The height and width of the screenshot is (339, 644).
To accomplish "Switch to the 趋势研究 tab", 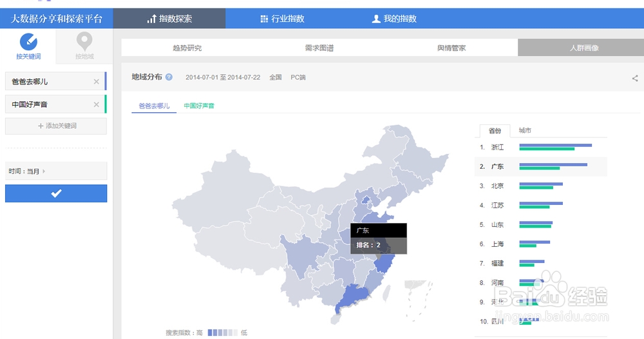I will [x=187, y=48].
